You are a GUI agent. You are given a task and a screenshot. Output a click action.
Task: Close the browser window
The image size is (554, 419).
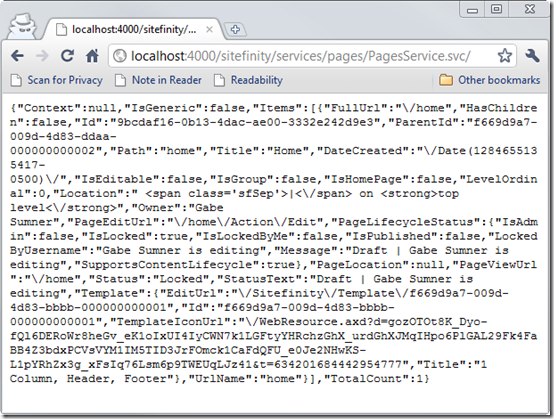530,9
